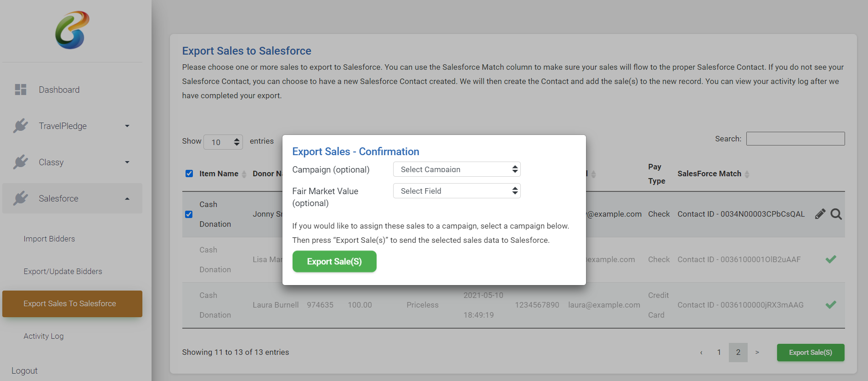Open the Select Campaign dropdown

tap(457, 169)
